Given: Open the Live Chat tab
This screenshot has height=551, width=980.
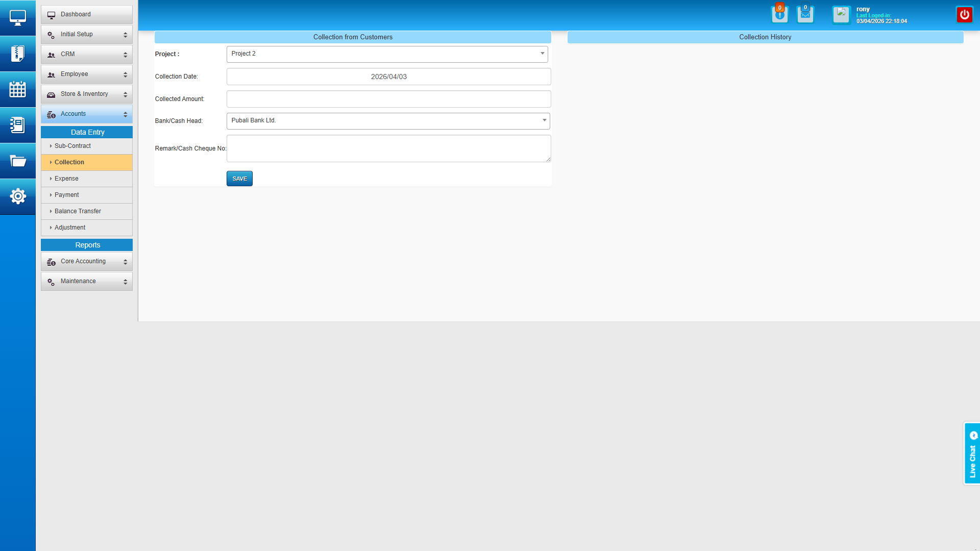Looking at the screenshot, I should [972, 454].
